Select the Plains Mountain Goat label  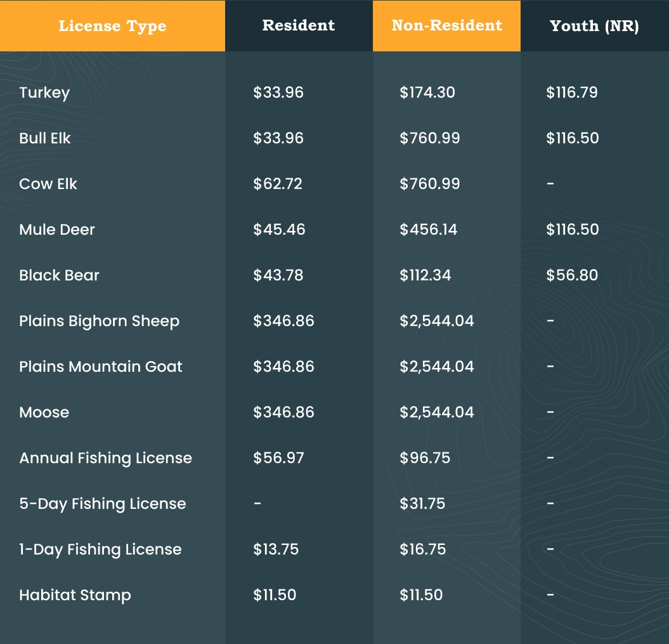pos(101,367)
